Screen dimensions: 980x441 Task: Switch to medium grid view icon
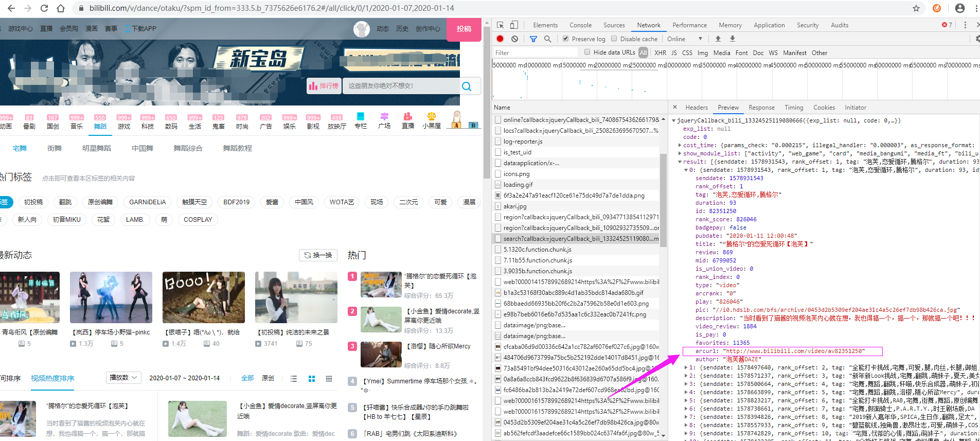[x=312, y=378]
